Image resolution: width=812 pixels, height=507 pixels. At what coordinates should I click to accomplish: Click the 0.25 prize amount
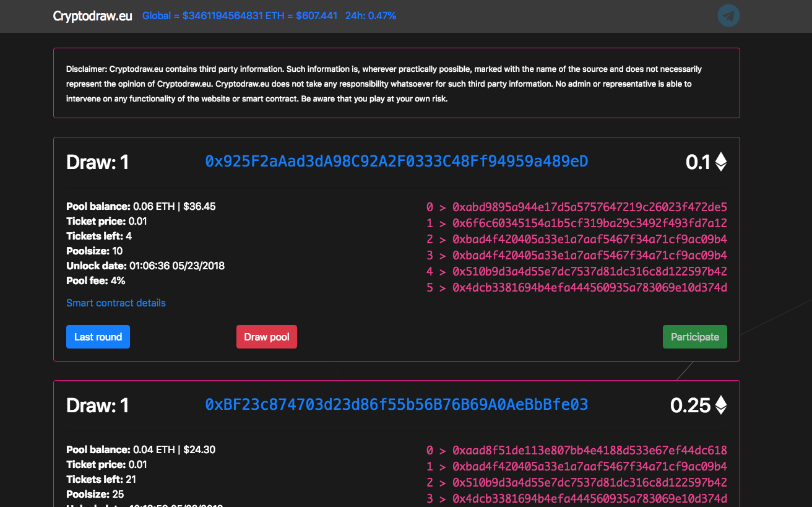(691, 405)
